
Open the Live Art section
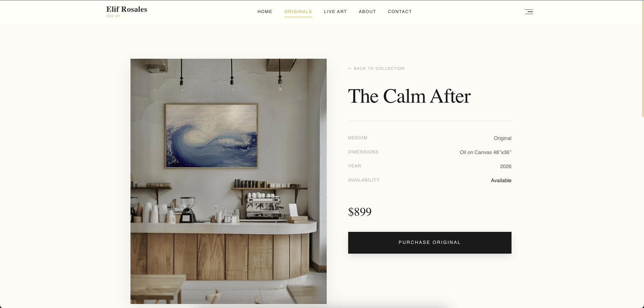(335, 12)
